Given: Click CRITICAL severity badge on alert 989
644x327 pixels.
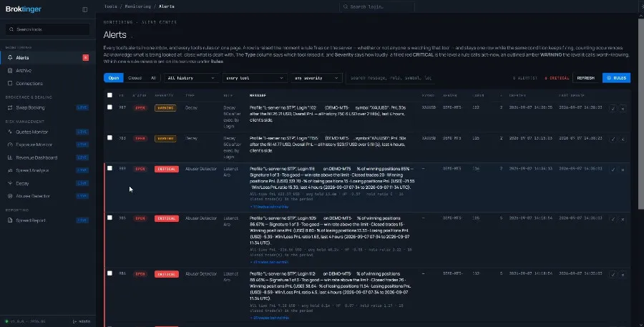Looking at the screenshot, I should 166,170.
